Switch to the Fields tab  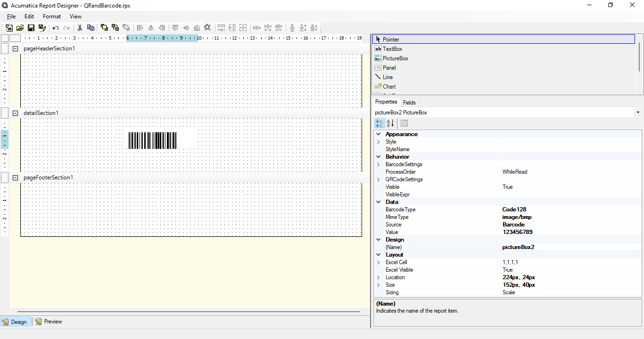(409, 102)
